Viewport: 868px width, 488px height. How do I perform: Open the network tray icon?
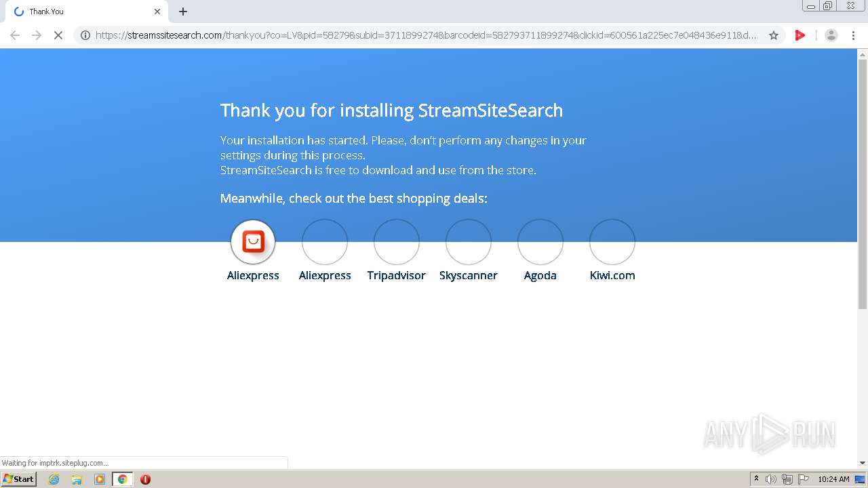(x=787, y=479)
